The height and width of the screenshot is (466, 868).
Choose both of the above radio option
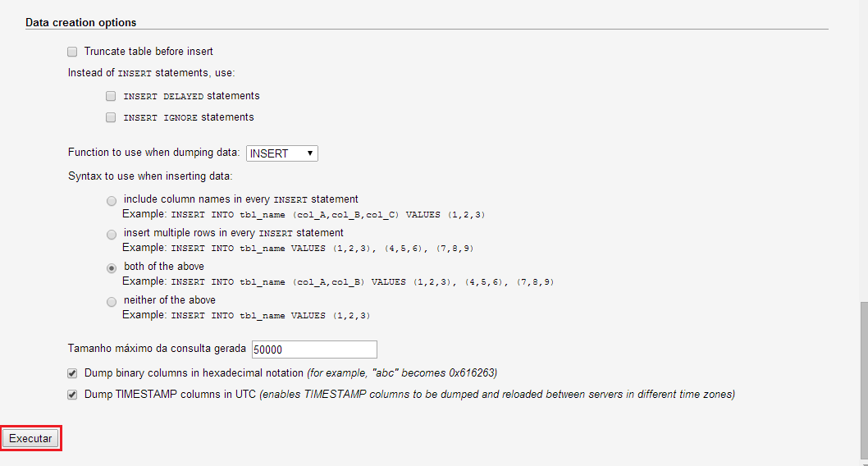[x=112, y=267]
